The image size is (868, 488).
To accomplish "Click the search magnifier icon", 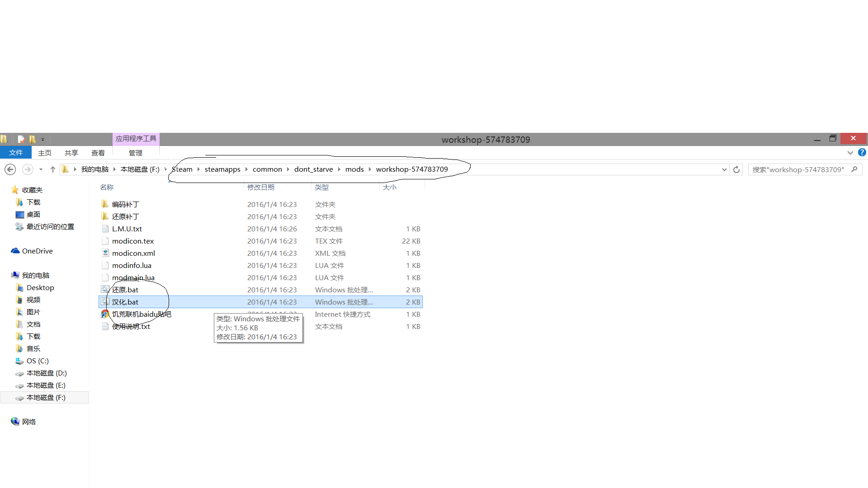I will 854,169.
